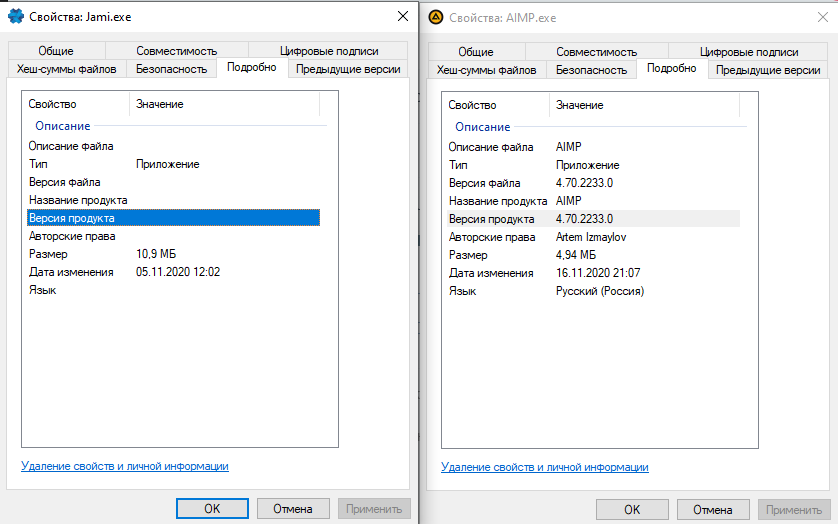Click Русский (Россия) language value
The width and height of the screenshot is (838, 524).
point(600,291)
